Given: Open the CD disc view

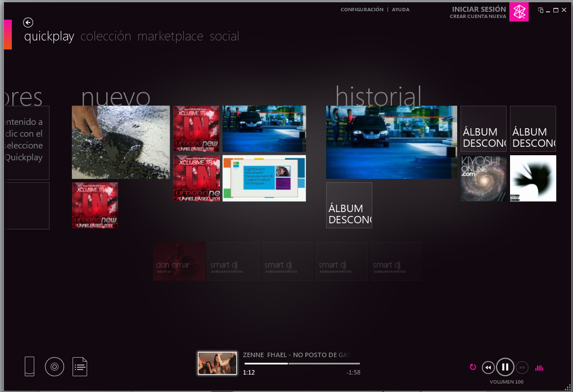Looking at the screenshot, I should [54, 366].
